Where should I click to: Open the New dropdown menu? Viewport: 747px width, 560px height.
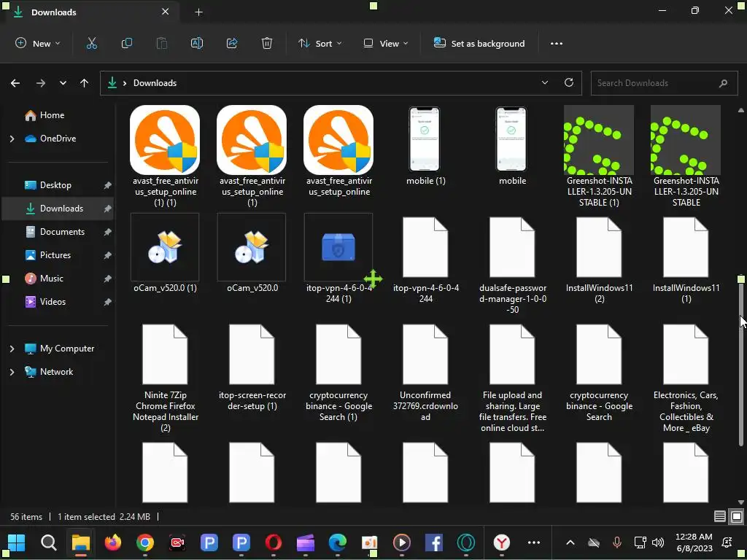point(38,43)
